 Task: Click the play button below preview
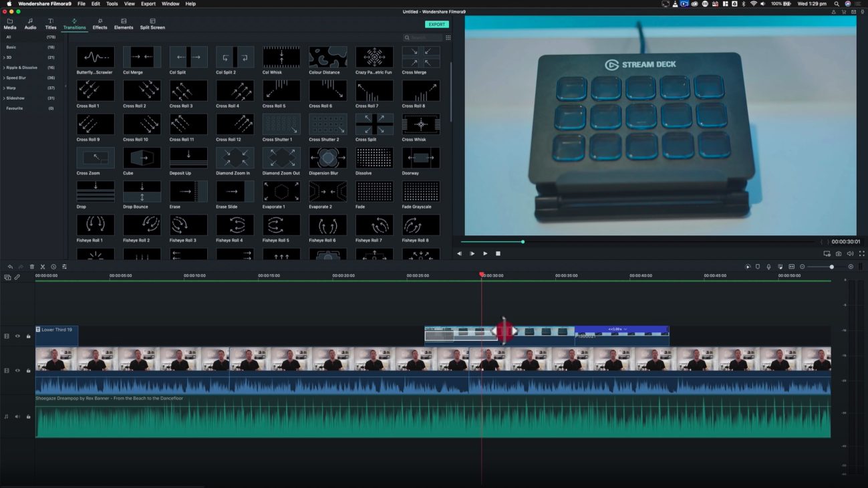485,253
